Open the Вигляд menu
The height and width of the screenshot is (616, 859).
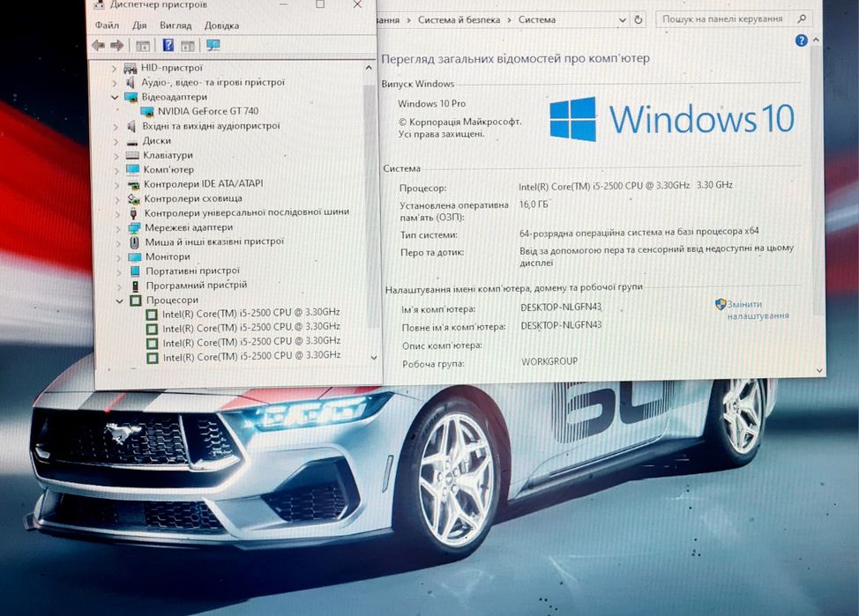pyautogui.click(x=176, y=26)
